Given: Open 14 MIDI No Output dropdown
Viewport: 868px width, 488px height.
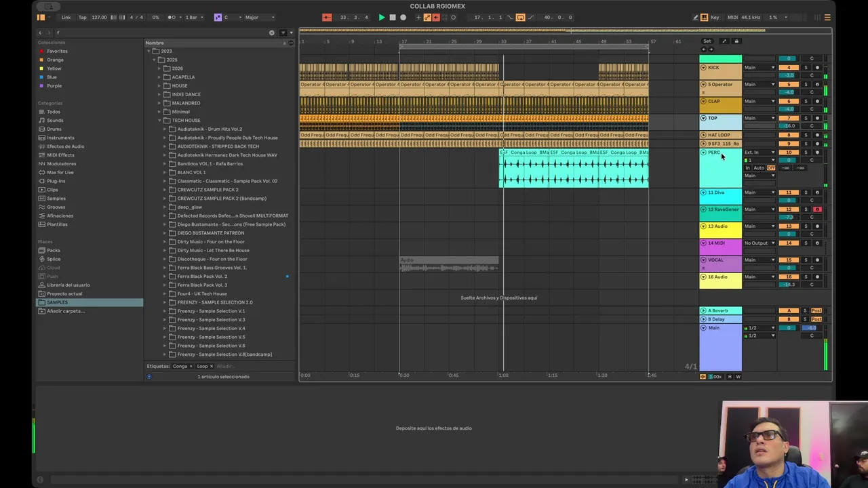Looking at the screenshot, I should coord(759,243).
